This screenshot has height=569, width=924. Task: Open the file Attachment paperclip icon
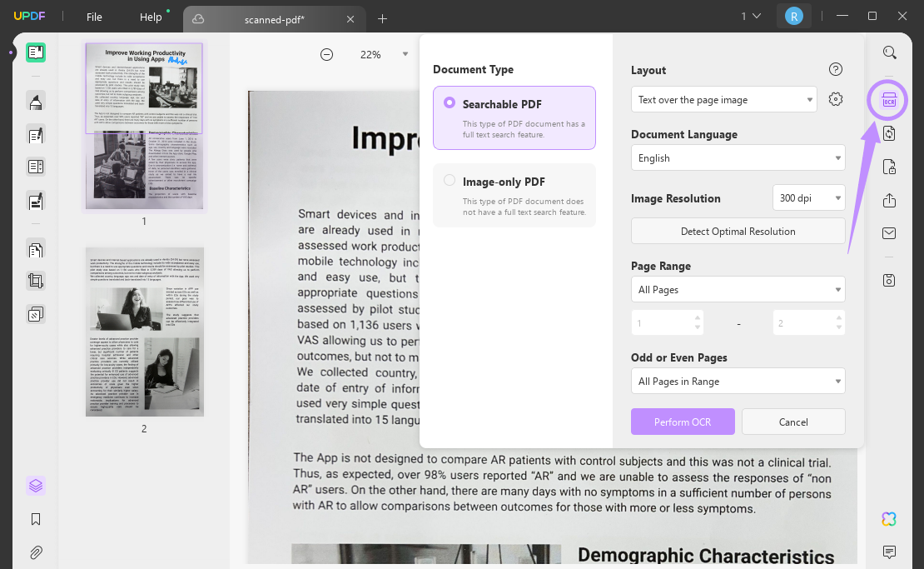[x=35, y=552]
